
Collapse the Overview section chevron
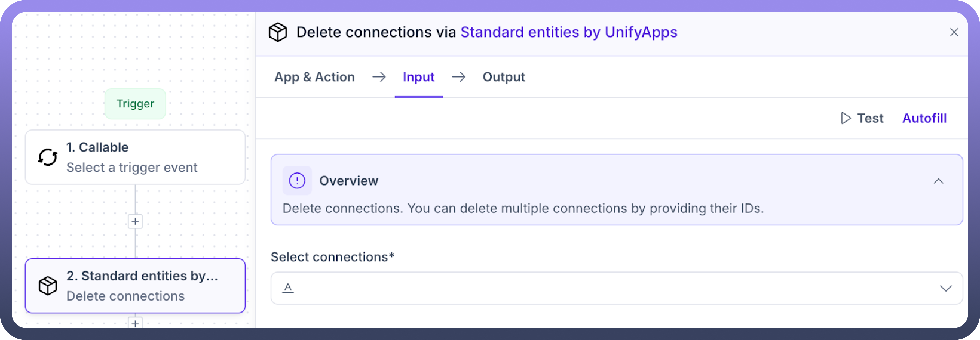click(938, 181)
